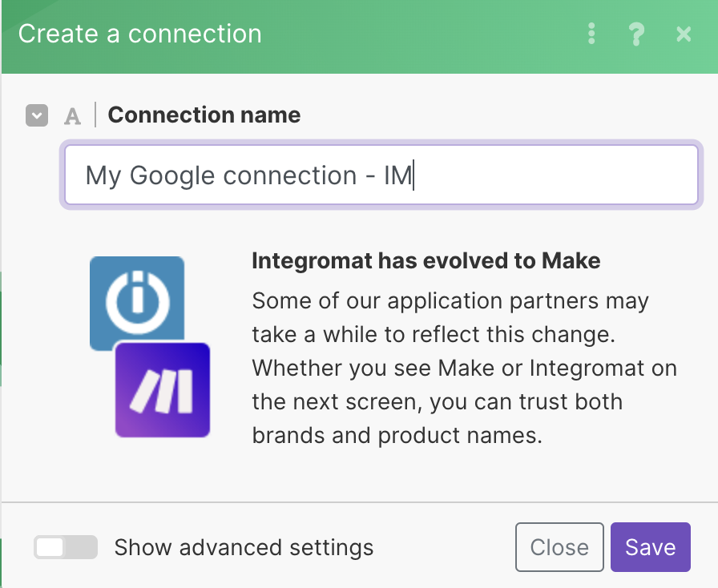Close the Create a connection dialog with X
718x588 pixels.
tap(684, 34)
